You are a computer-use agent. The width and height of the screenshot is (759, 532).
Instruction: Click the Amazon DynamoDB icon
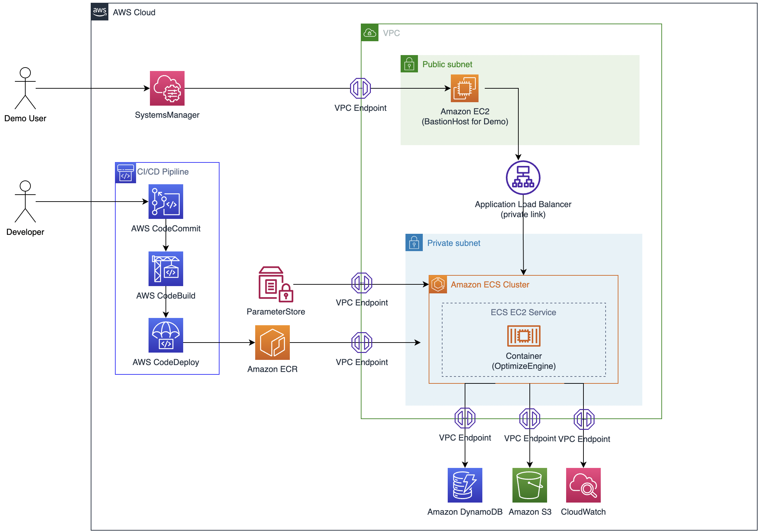point(465,485)
